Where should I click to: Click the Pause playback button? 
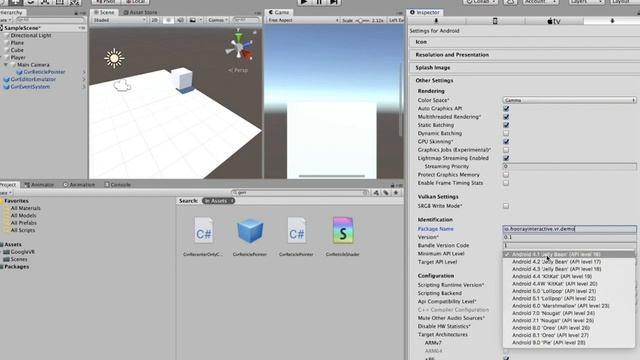319,2
